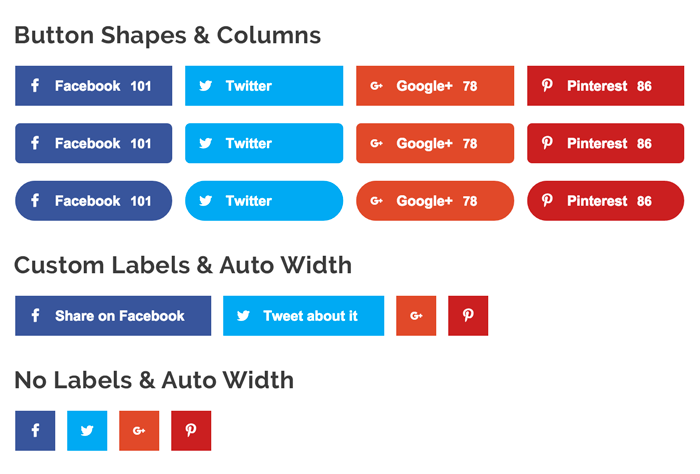Click Pinterest icon button in Custom Labels row
The height and width of the screenshot is (474, 700).
[468, 316]
